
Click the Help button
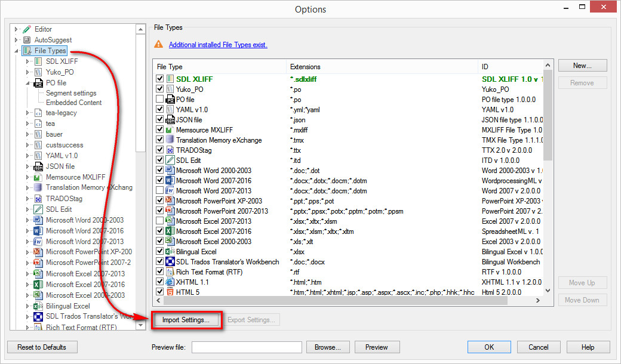pos(588,347)
